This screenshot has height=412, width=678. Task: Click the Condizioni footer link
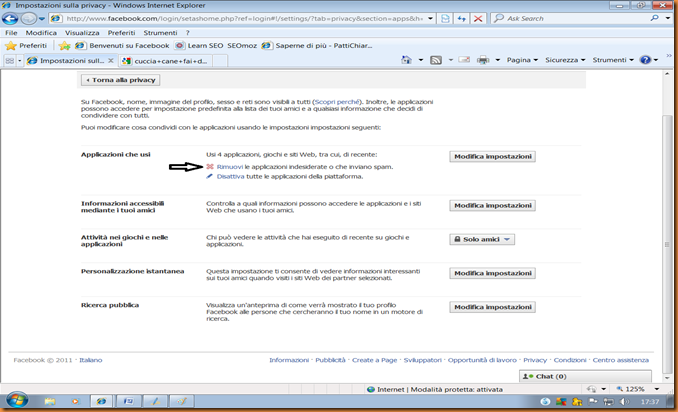click(570, 360)
